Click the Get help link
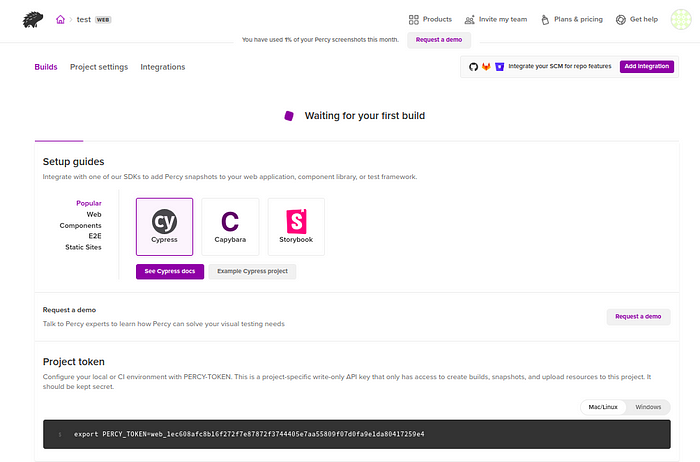 coord(643,19)
